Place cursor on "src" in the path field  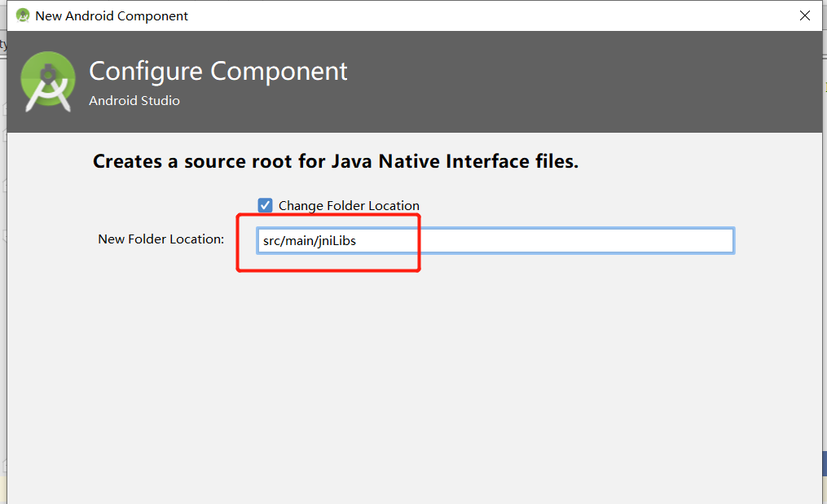tap(272, 241)
